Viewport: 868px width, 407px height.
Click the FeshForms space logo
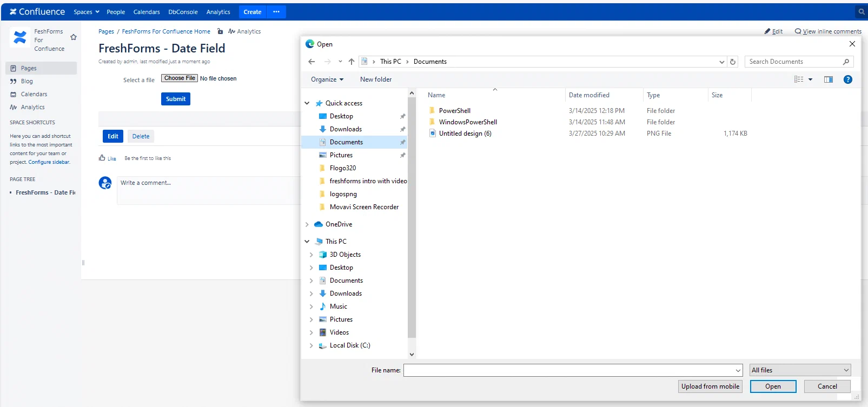pos(20,37)
